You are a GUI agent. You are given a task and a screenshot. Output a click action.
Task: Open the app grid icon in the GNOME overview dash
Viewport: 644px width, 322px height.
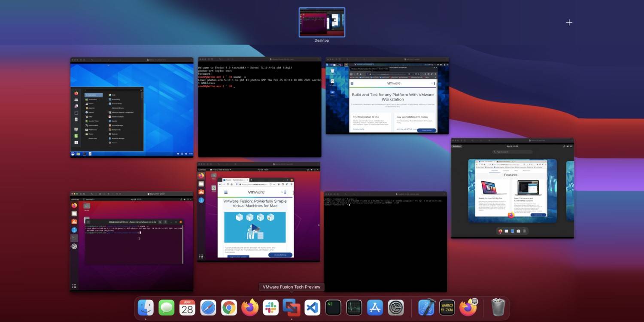click(x=524, y=231)
